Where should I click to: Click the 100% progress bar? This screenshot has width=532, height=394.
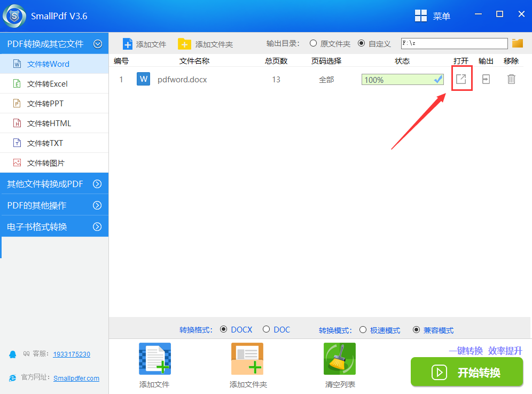coord(403,80)
